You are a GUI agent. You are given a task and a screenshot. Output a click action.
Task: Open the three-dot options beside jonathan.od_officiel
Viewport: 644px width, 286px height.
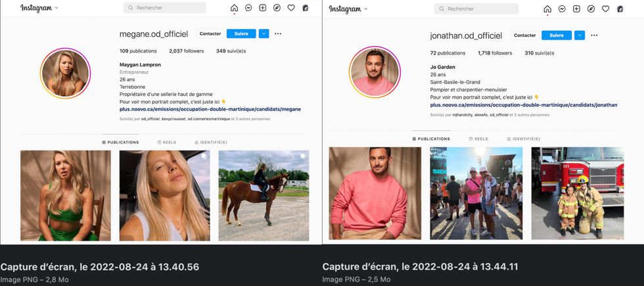(594, 36)
